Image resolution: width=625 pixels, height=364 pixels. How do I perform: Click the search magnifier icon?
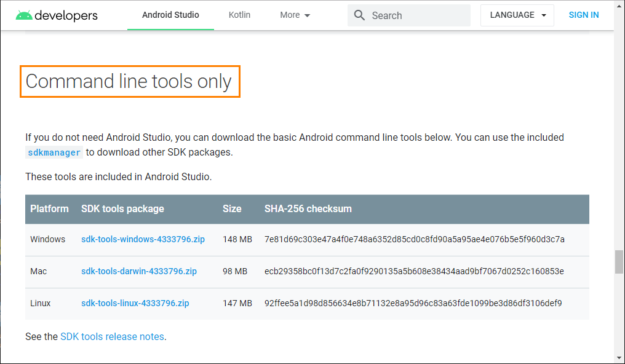click(360, 15)
